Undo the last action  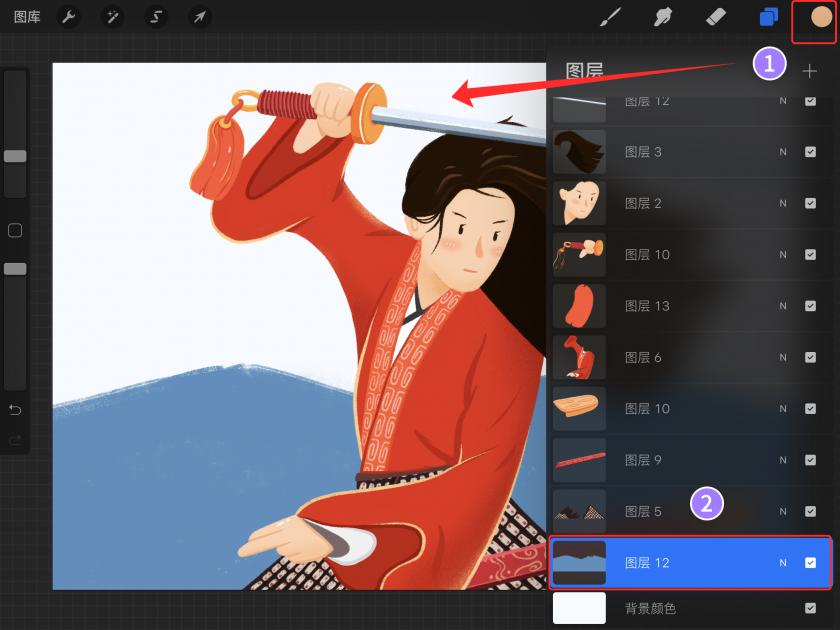pos(15,410)
